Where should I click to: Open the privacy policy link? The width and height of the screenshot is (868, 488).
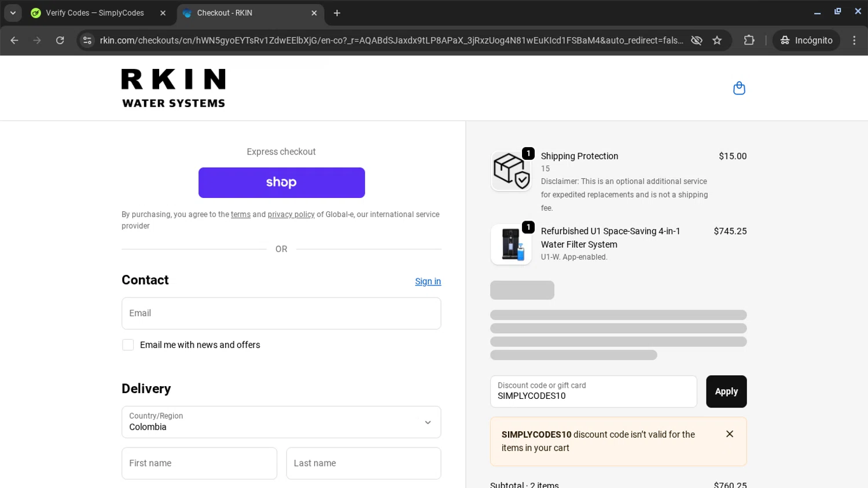point(291,214)
